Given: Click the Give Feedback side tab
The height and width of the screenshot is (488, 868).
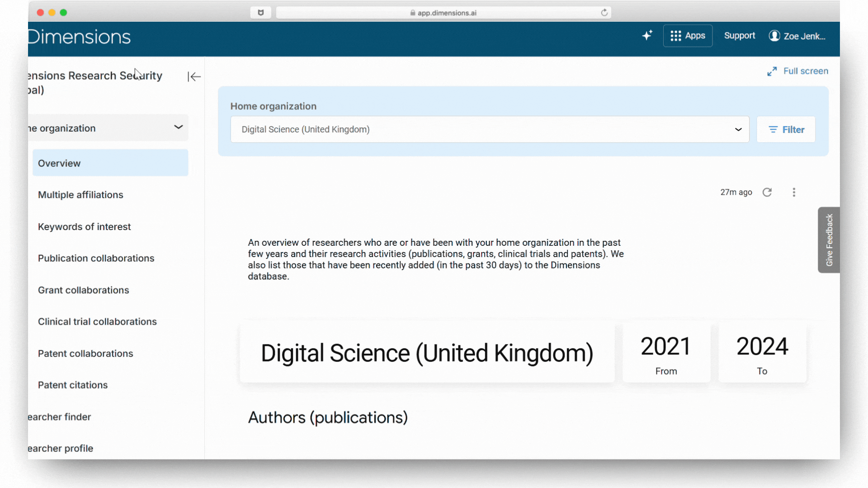Looking at the screenshot, I should (x=828, y=240).
